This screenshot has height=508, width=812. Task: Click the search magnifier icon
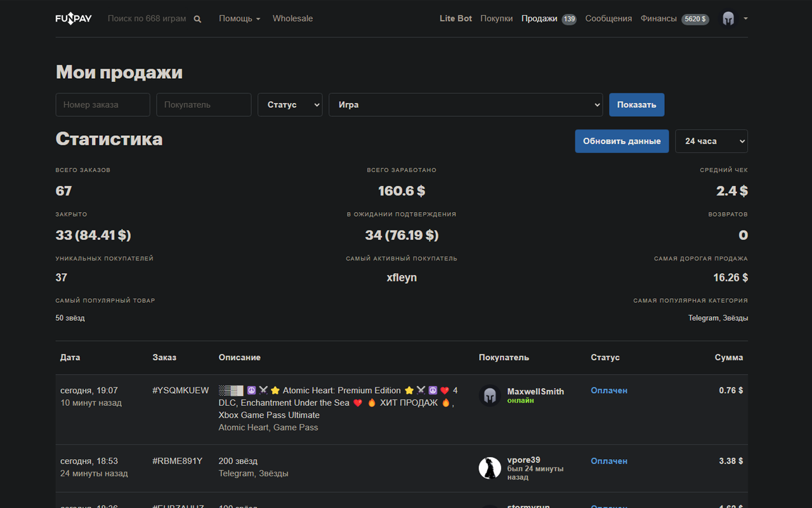(x=197, y=19)
